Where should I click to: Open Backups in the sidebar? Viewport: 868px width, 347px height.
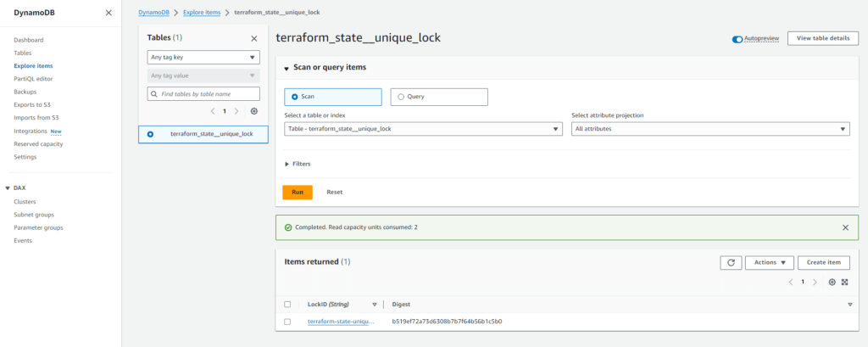tap(25, 92)
